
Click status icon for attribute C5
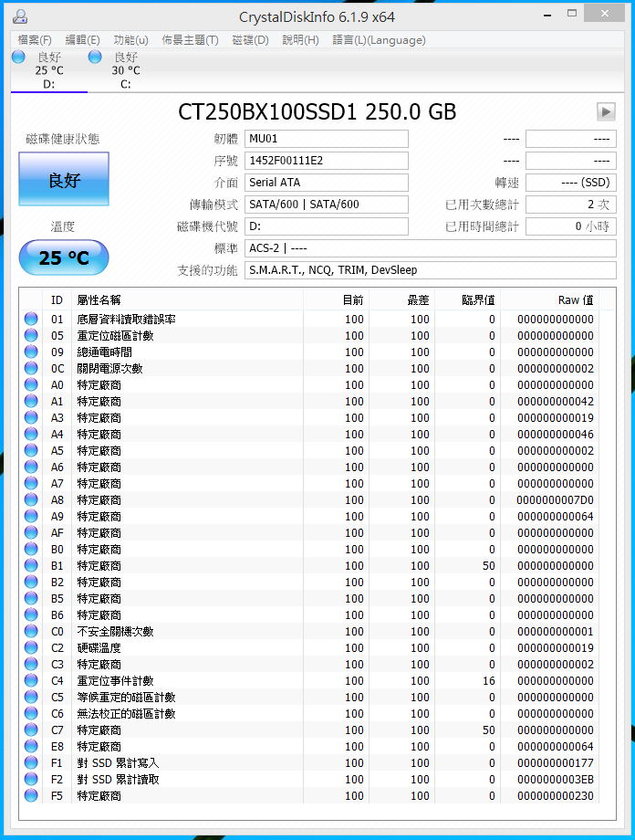pyautogui.click(x=31, y=697)
